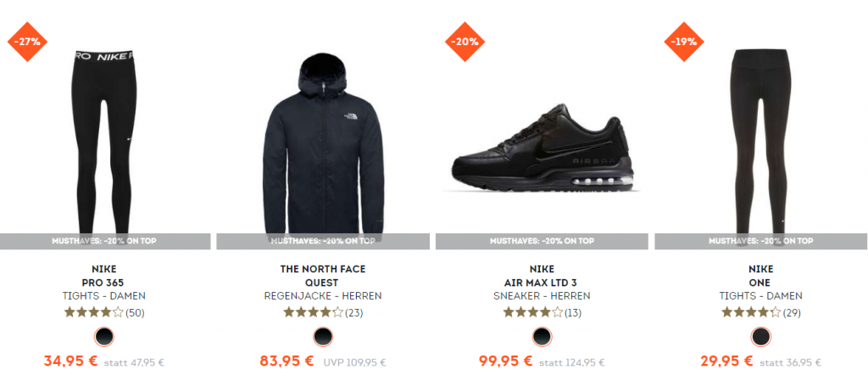This screenshot has height=381, width=868.
Task: Click the -19% discount badge
Action: (x=684, y=42)
